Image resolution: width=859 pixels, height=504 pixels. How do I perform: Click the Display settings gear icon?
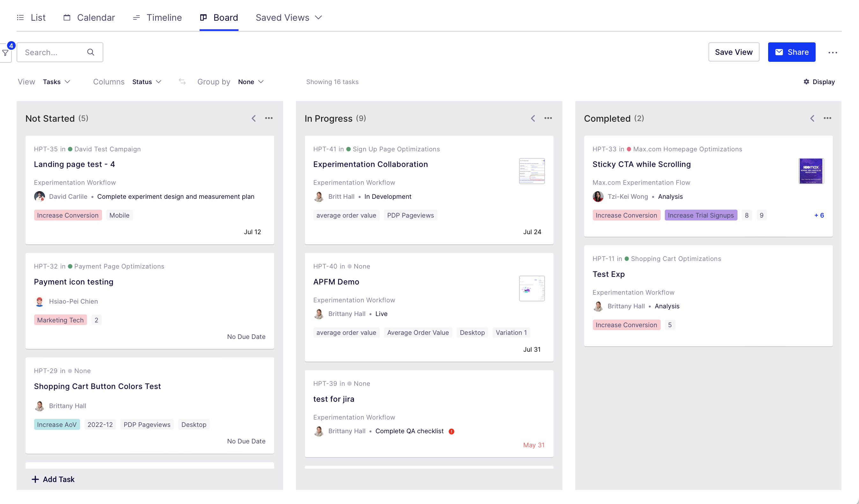coord(806,82)
